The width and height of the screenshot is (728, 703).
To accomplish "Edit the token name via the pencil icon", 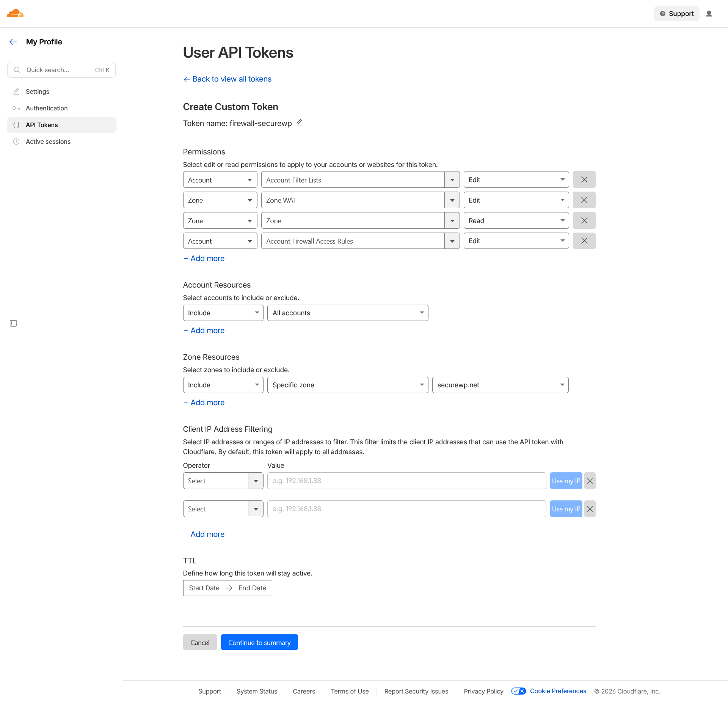I will point(299,123).
